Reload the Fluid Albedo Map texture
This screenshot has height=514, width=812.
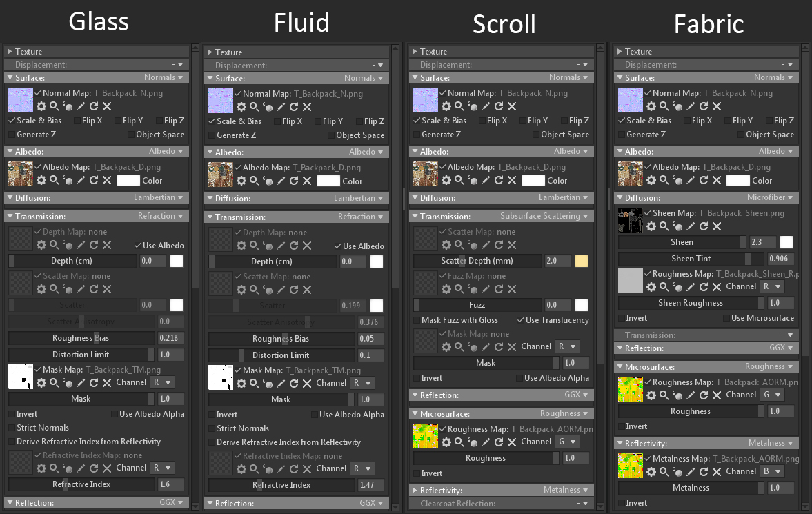click(295, 181)
